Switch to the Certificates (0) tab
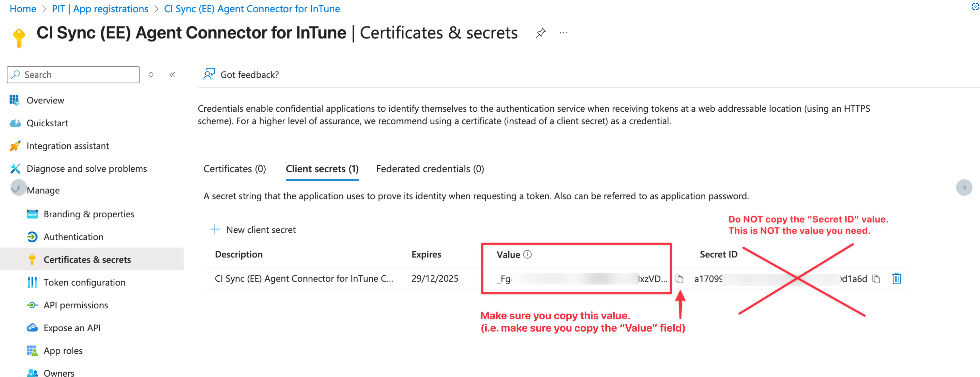980x377 pixels. (x=235, y=169)
